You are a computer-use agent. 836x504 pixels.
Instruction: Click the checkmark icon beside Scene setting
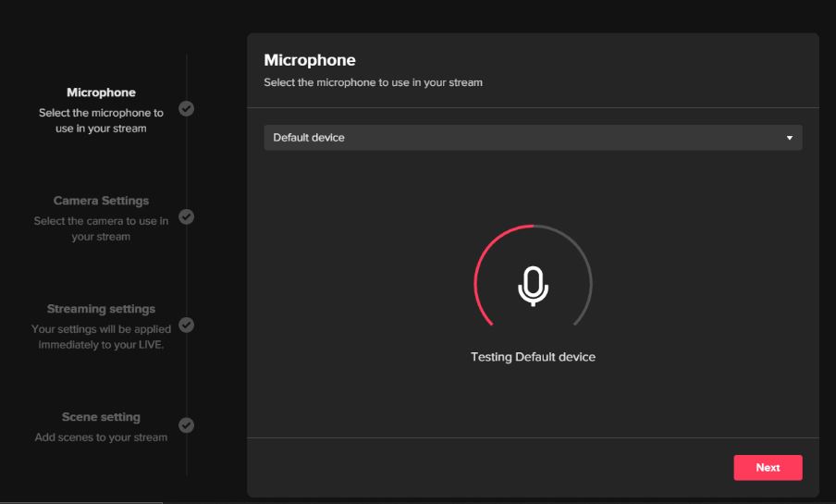[x=186, y=425]
